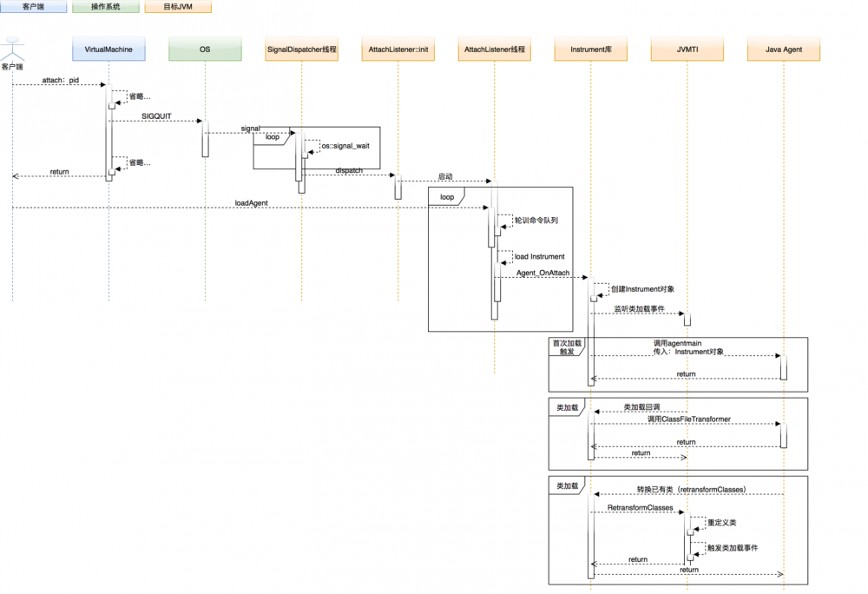Screen dimensions: 868x594
Task: Collapse the upper loop fragment label
Action: tap(271, 137)
